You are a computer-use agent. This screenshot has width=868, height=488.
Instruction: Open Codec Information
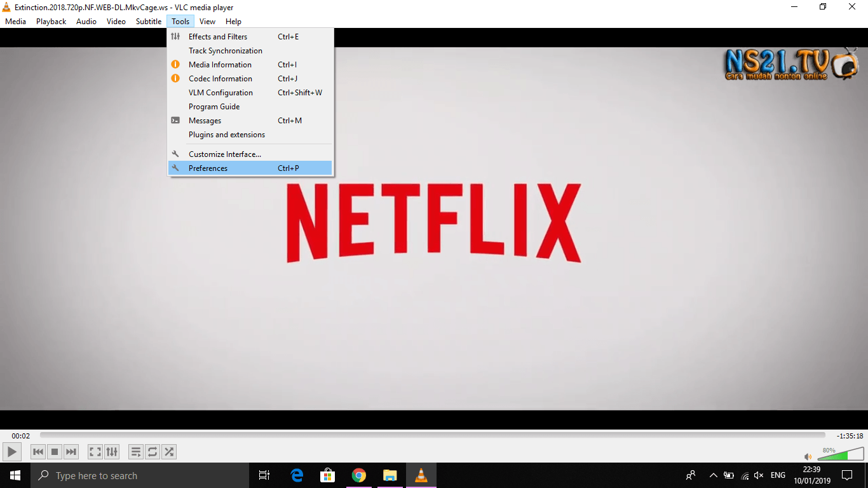coord(250,79)
